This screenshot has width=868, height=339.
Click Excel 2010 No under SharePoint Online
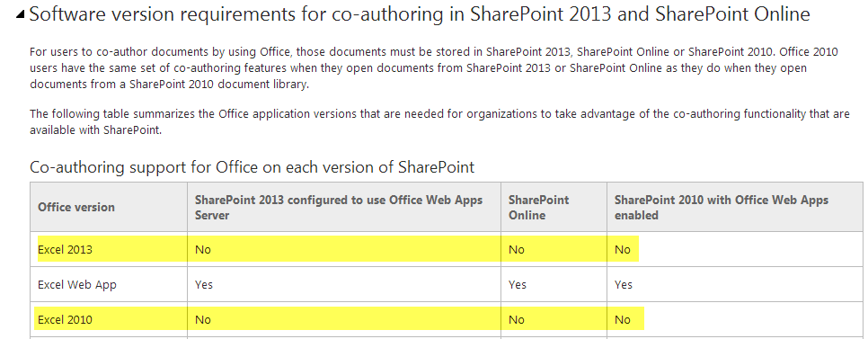click(517, 319)
